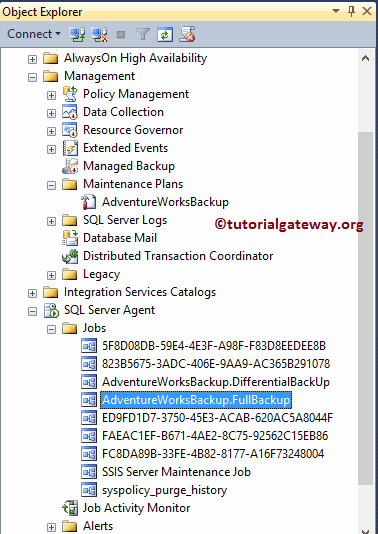This screenshot has width=378, height=534.
Task: Click the Distributed Transaction Coordinator icon
Action: 70,256
